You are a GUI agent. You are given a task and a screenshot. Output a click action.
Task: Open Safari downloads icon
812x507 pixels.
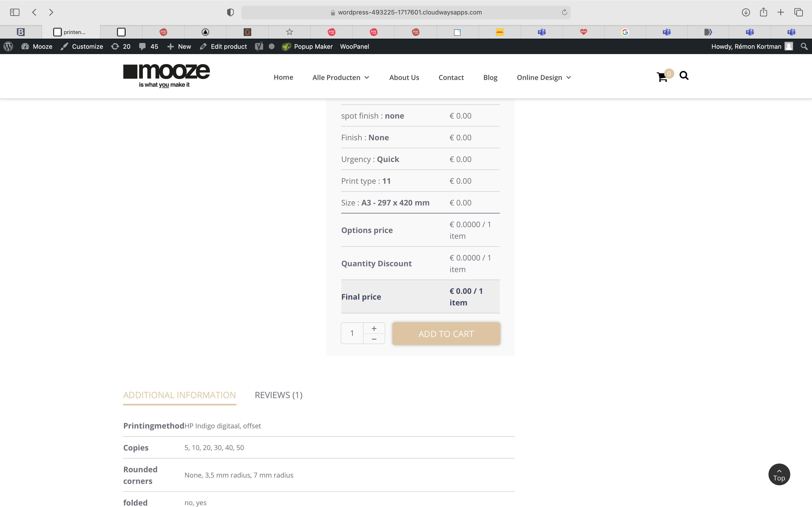[746, 12]
